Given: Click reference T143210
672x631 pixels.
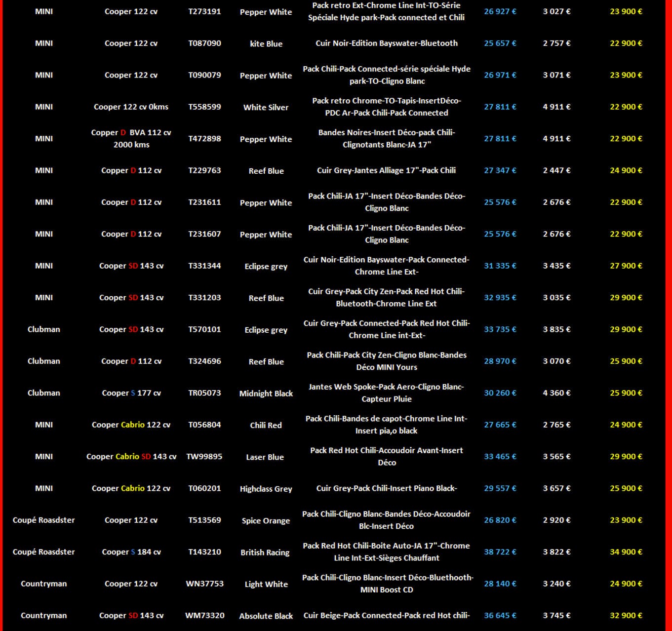Looking at the screenshot, I should [x=204, y=552].
